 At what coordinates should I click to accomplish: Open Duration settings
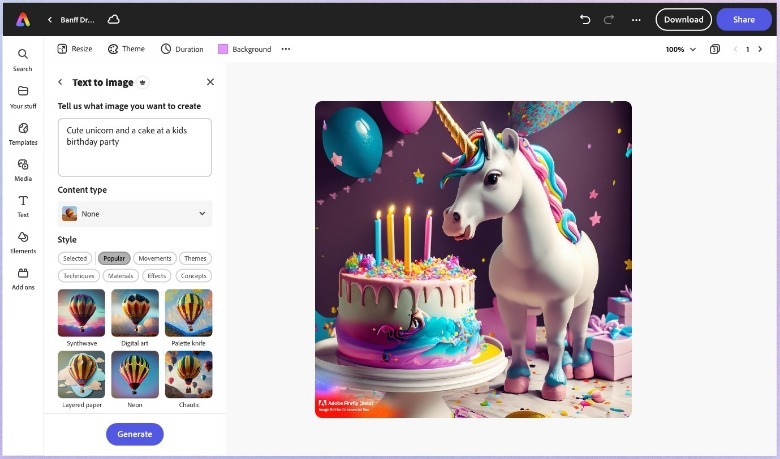click(182, 49)
